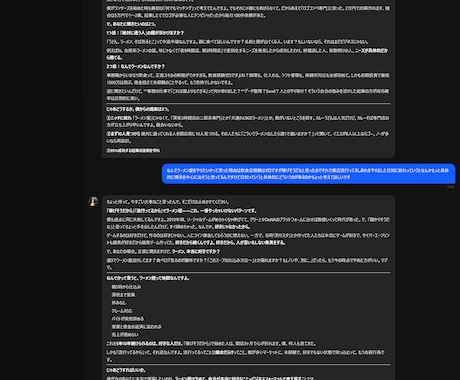Open the assistant's profile avatar
Viewport: 460px width, 380px height.
(x=93, y=201)
